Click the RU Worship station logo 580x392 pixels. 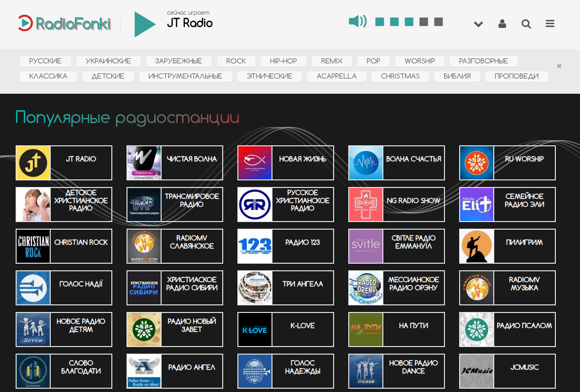[477, 163]
